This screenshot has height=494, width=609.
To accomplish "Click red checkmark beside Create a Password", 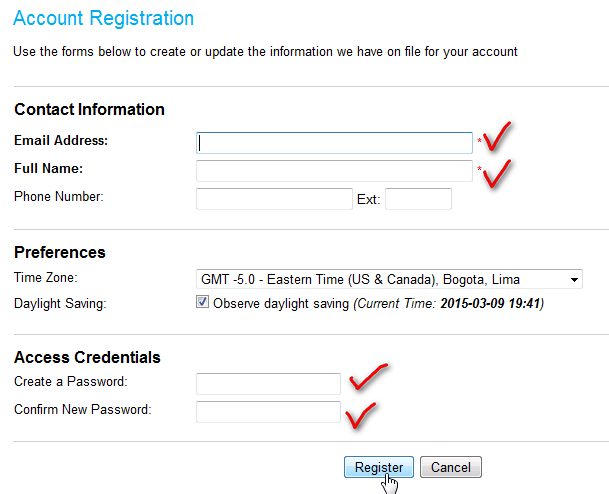I will tap(368, 377).
